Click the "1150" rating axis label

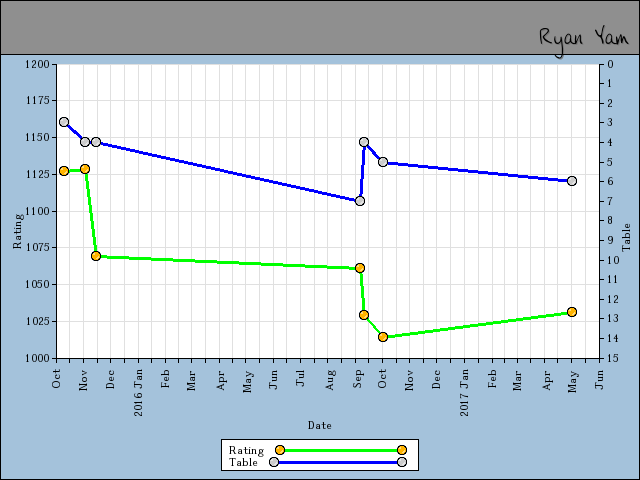[38, 138]
